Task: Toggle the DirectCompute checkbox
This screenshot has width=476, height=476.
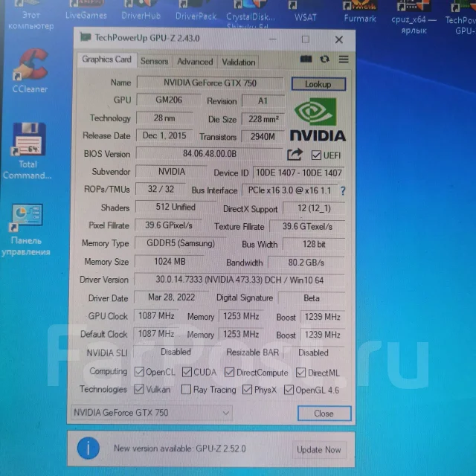Action: pos(229,372)
